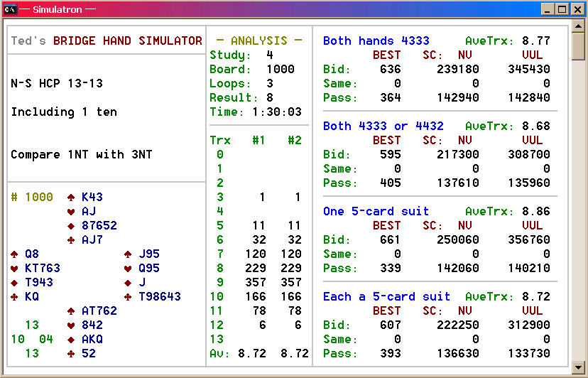Screen dimensions: 588x378
Task: Click the 'Both hands 4333' heading
Action: tap(376, 41)
